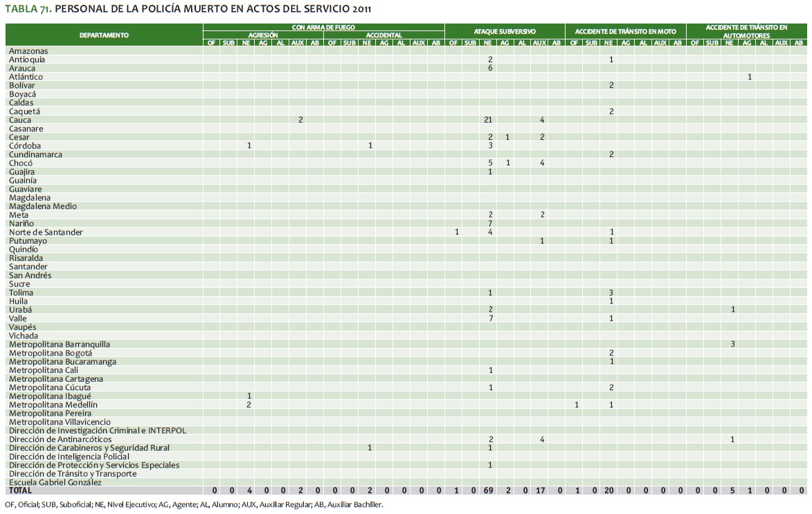
Task: Click the ACCIDENTE DE TRÁNSITO EN MOTO header
Action: [625, 31]
